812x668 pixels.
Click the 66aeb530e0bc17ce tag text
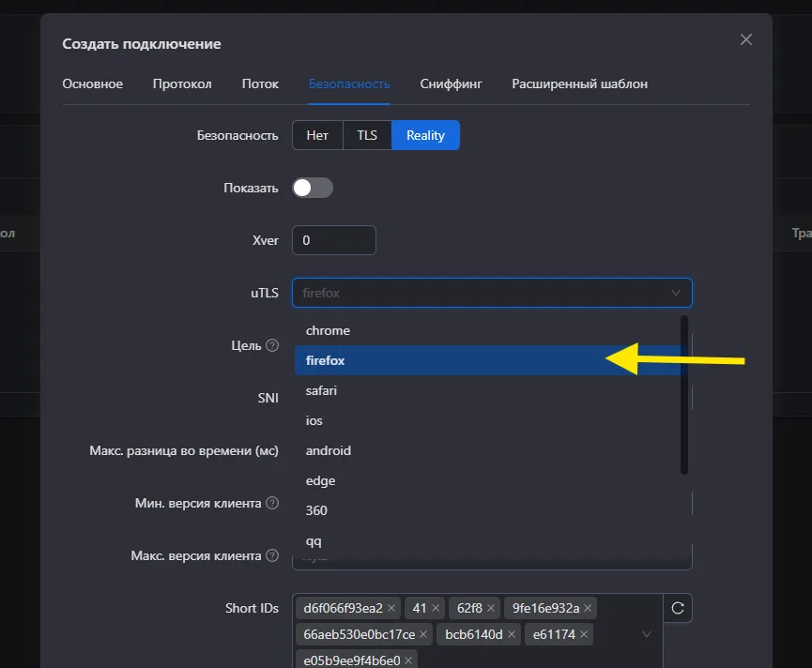pos(360,634)
